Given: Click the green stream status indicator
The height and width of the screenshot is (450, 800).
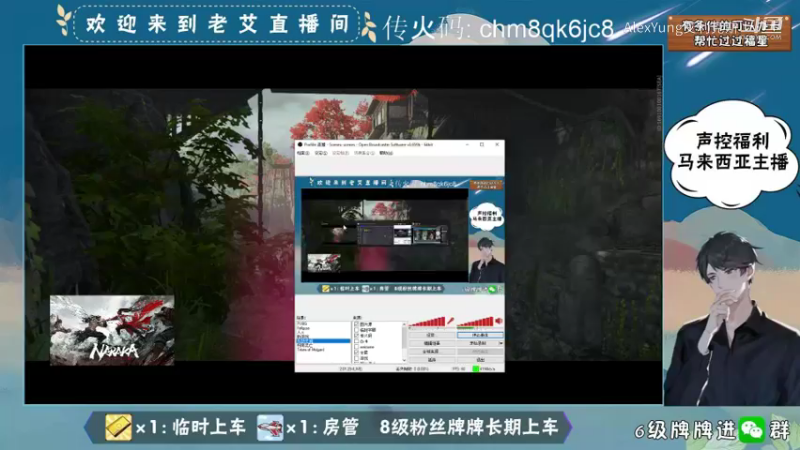Looking at the screenshot, I should coord(476,369).
